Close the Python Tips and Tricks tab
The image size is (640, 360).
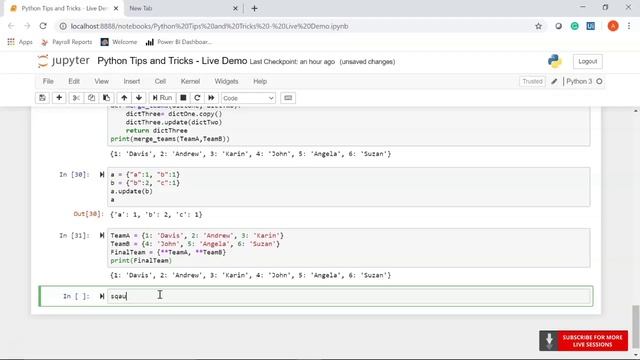[x=116, y=8]
